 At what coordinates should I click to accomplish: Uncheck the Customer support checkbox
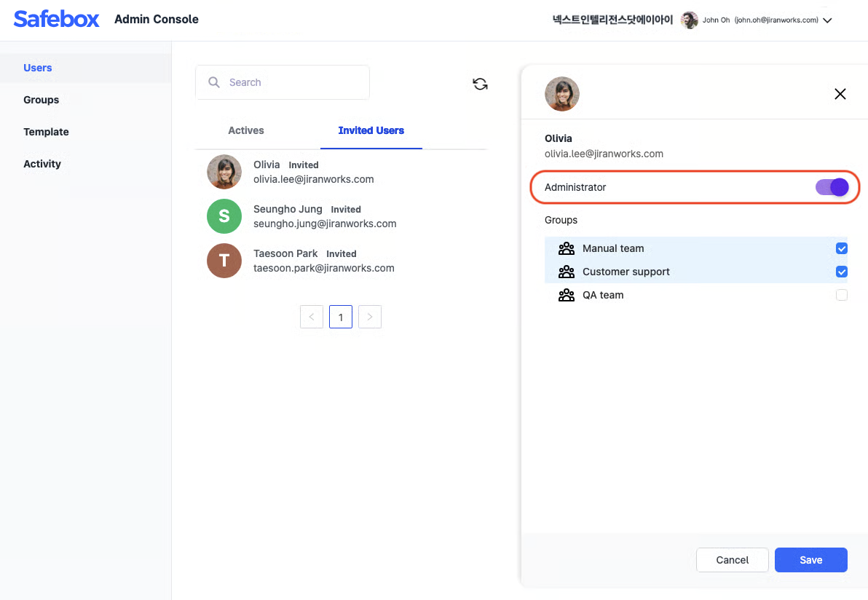coord(842,272)
